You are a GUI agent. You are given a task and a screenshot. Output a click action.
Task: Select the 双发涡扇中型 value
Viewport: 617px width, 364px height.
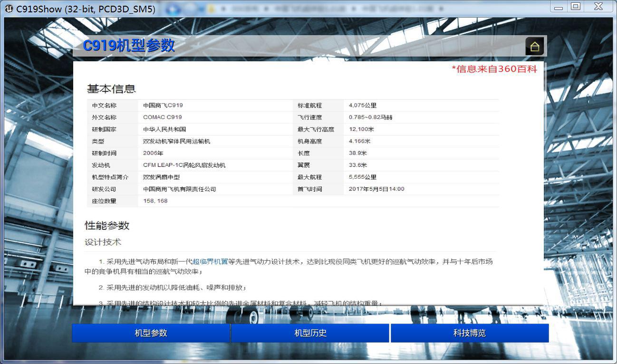click(x=162, y=177)
